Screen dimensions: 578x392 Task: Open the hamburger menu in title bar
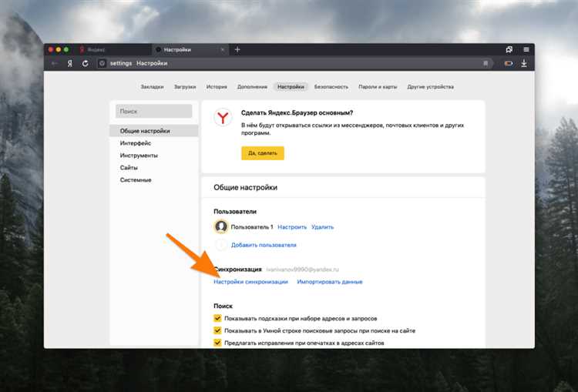[526, 49]
